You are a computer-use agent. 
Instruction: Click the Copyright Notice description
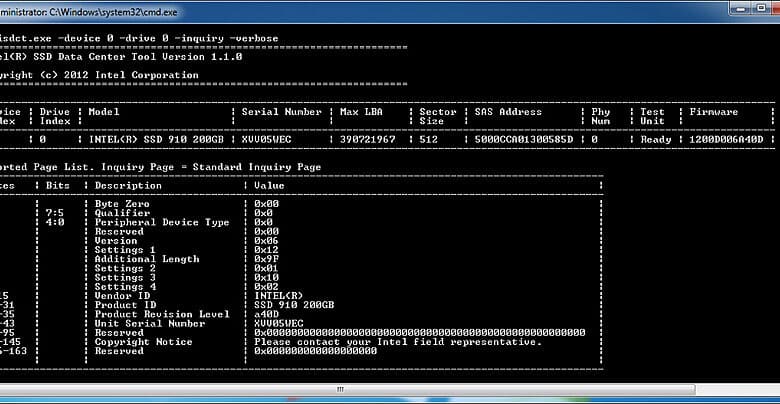click(x=143, y=342)
